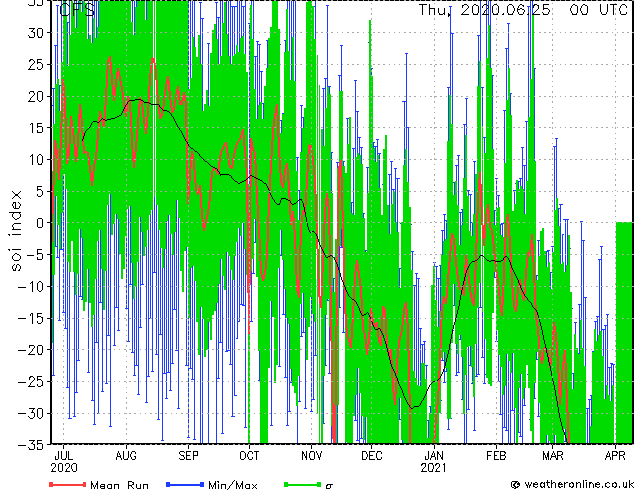Click the y-axis value 20

[x=36, y=97]
